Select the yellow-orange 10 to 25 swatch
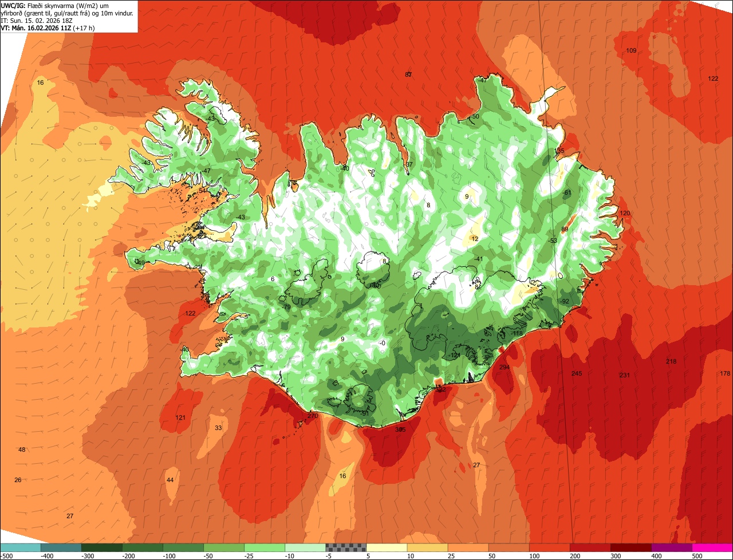This screenshot has height=560, width=733. (427, 547)
